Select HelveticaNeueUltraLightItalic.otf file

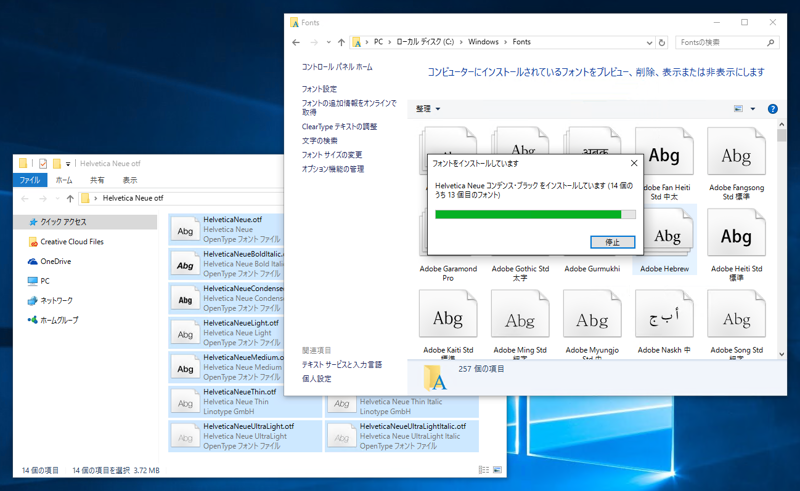(x=402, y=436)
